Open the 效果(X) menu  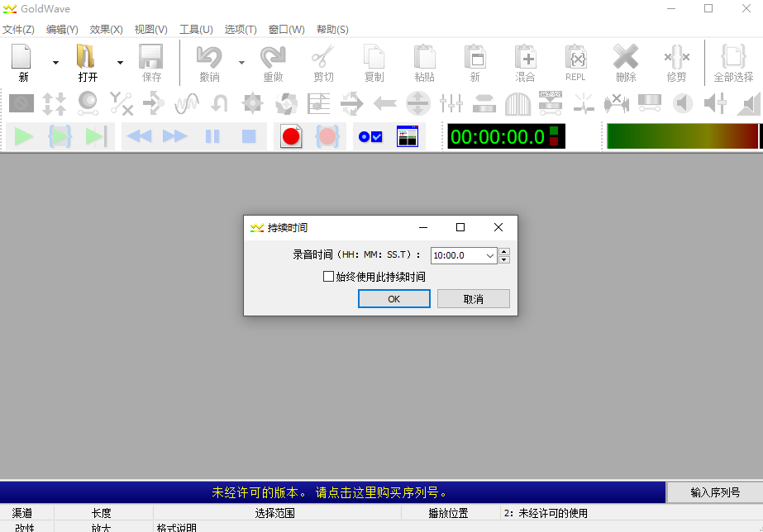(x=106, y=30)
